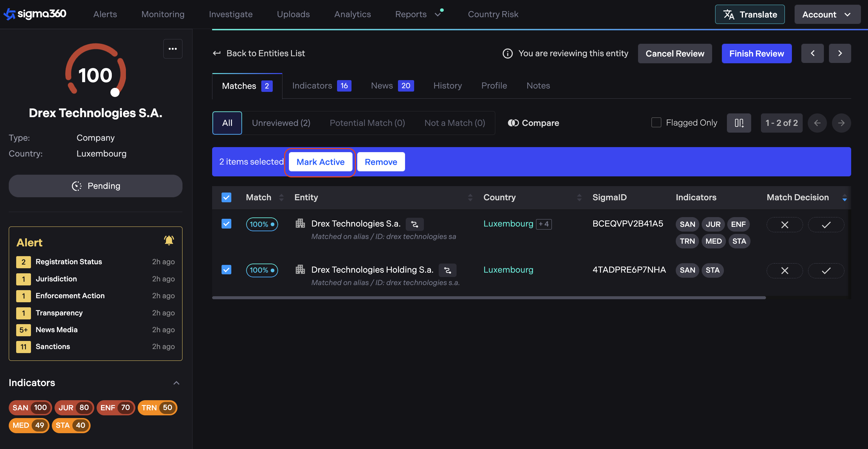Deselect the Drex Technologies Holding S.a. row
The image size is (868, 449).
point(227,270)
